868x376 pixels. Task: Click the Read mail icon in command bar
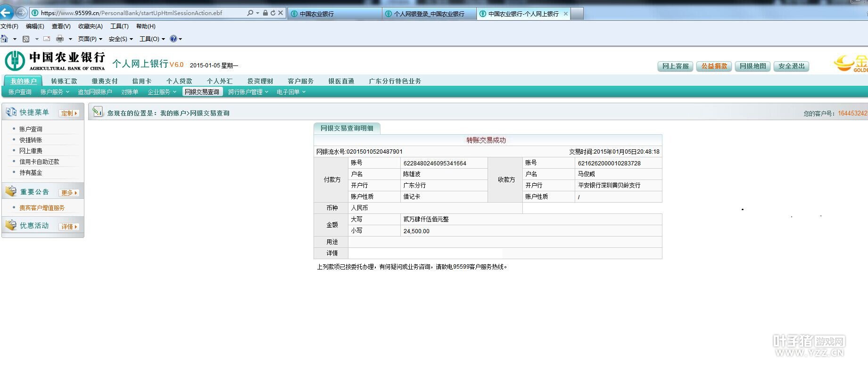point(47,39)
